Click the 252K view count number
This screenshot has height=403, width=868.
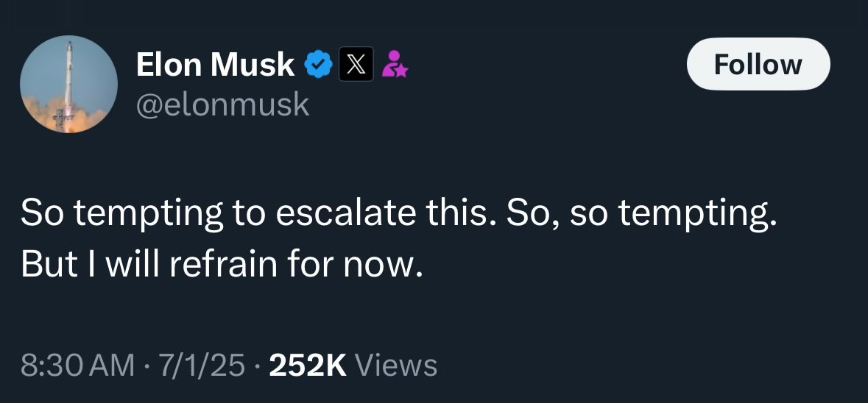point(308,365)
